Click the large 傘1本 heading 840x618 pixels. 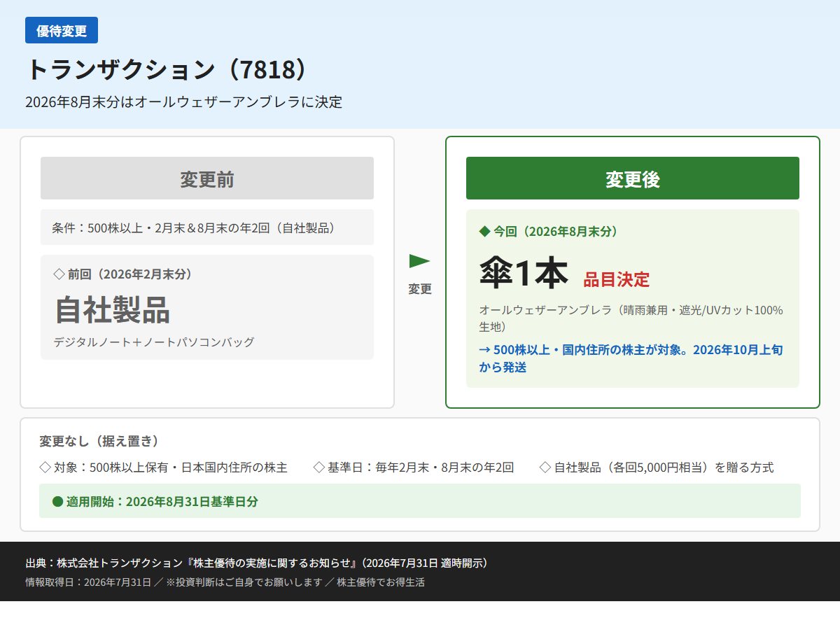(524, 273)
